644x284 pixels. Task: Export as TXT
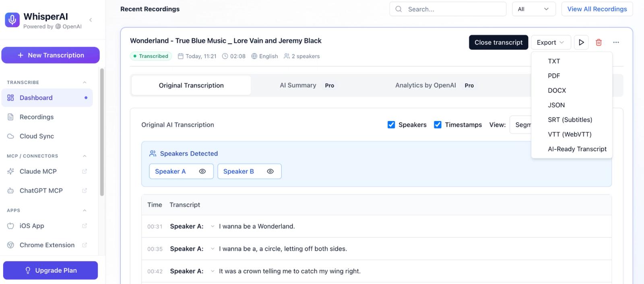(x=572, y=61)
